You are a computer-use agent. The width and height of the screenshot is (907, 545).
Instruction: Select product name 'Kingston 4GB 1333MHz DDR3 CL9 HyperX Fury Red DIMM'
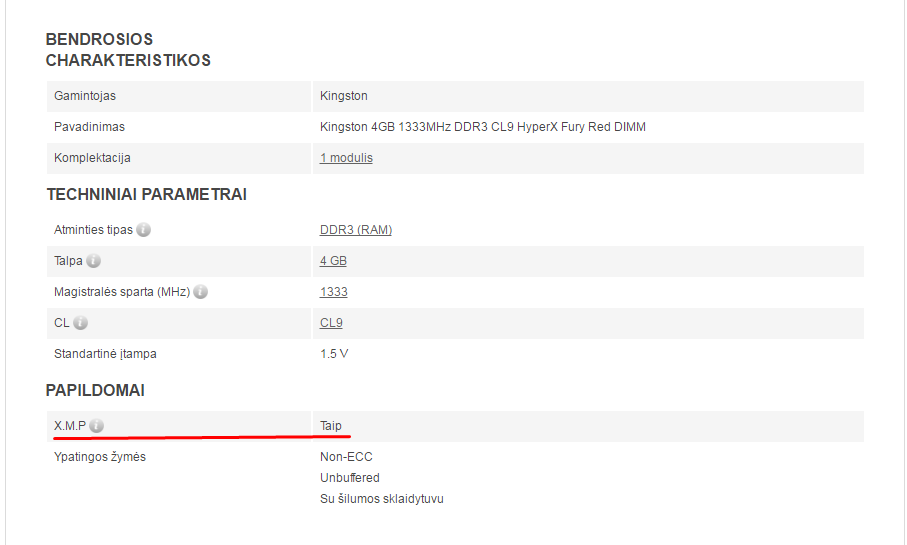coord(483,127)
